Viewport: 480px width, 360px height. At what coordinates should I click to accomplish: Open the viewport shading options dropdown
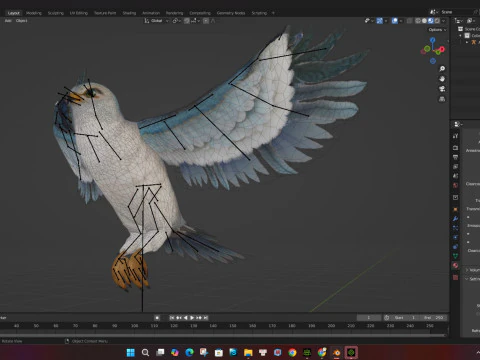pyautogui.click(x=443, y=21)
